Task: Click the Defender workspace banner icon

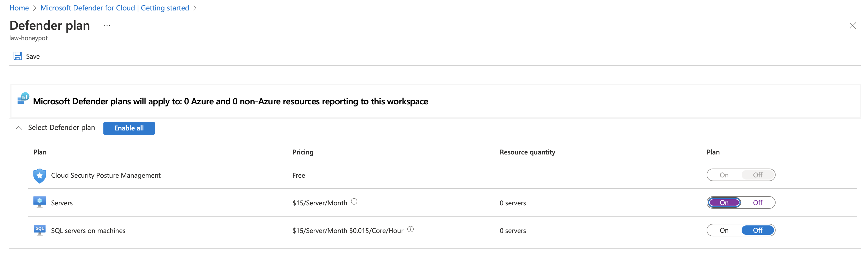Action: pyautogui.click(x=23, y=98)
